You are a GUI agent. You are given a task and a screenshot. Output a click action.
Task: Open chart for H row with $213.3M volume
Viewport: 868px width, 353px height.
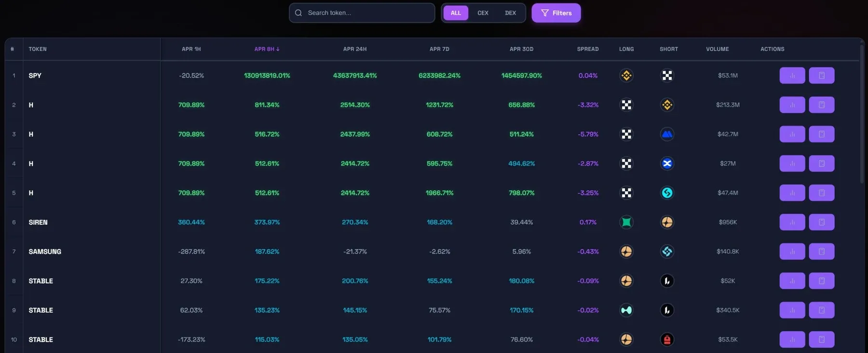click(792, 105)
